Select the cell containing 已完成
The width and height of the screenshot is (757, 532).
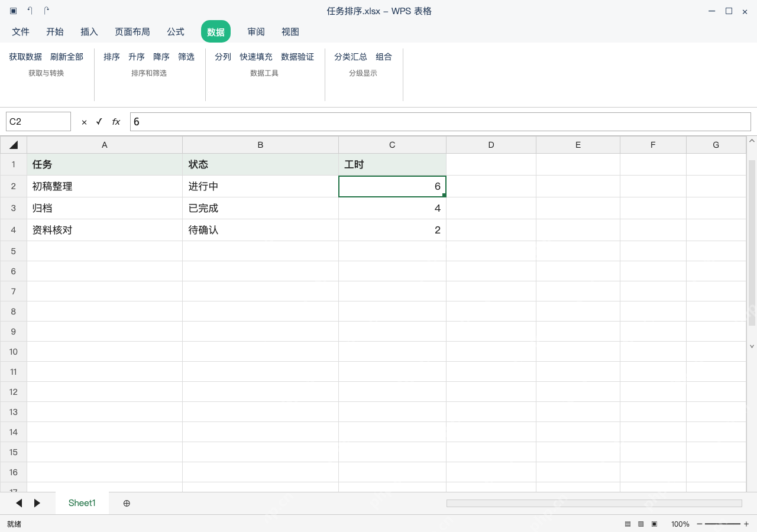pyautogui.click(x=261, y=208)
